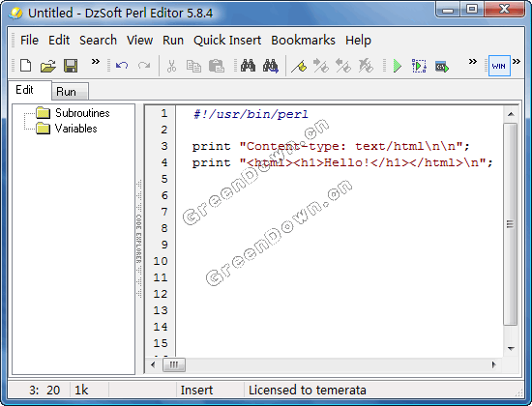Screen dimensions: 532x406
Task: Open the Edit menu
Action: 59,40
